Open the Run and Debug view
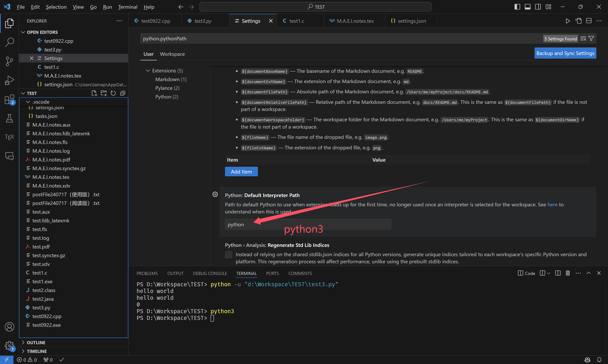Screen dimensions: 608x364 9,80
